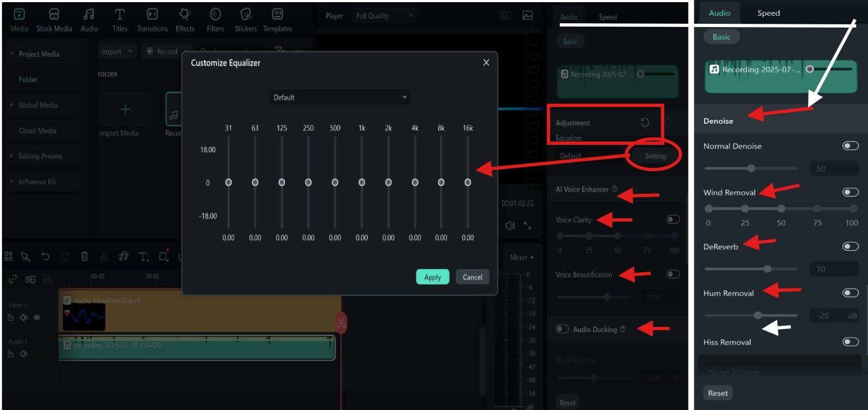Switch to Audio tab in zoomed right panel
868x410 pixels.
tap(719, 13)
